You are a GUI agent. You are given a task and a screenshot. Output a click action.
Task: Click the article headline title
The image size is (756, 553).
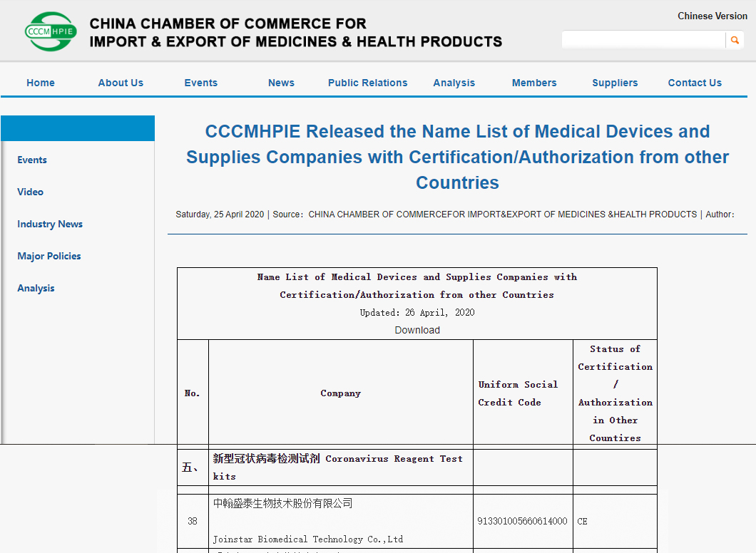click(457, 157)
